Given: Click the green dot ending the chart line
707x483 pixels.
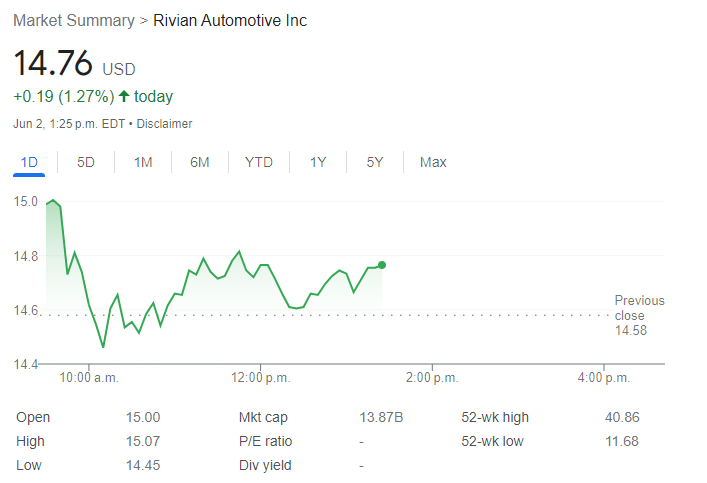Looking at the screenshot, I should point(382,265).
